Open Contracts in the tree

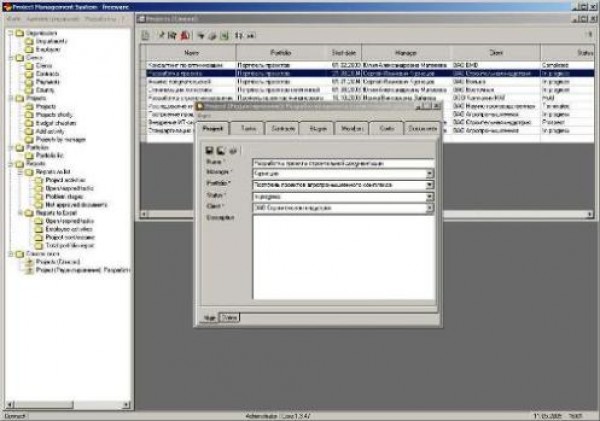(47, 73)
